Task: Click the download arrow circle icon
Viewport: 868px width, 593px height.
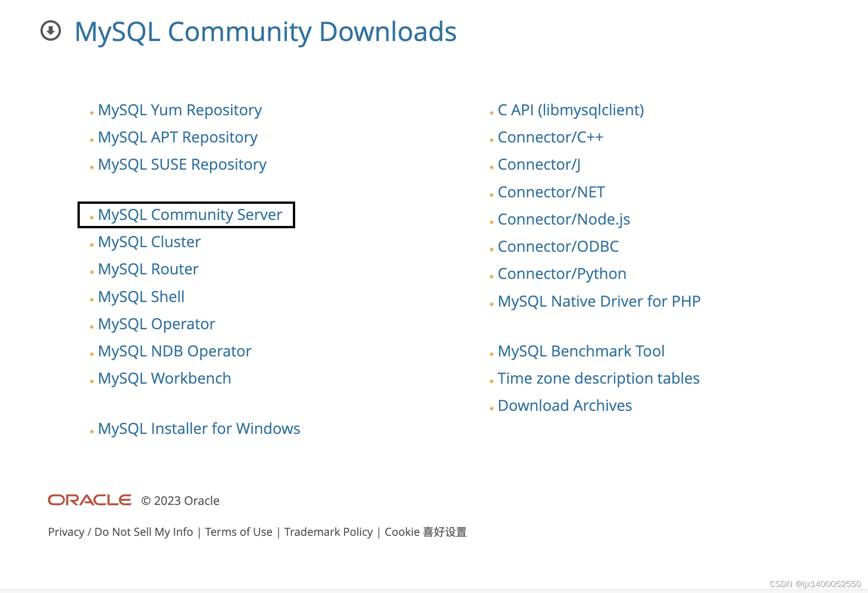Action: [51, 31]
